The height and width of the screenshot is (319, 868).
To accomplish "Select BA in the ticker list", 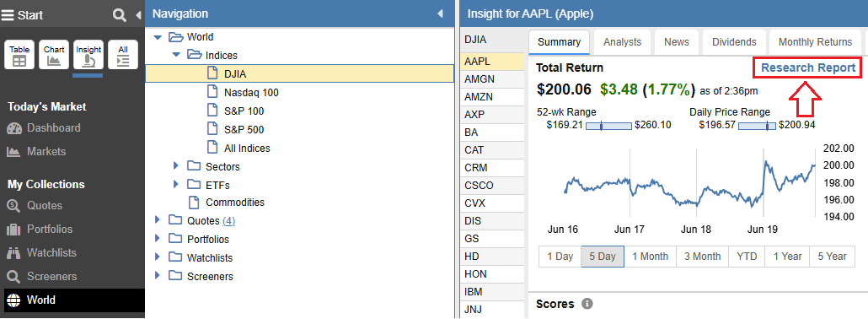I will pyautogui.click(x=492, y=132).
